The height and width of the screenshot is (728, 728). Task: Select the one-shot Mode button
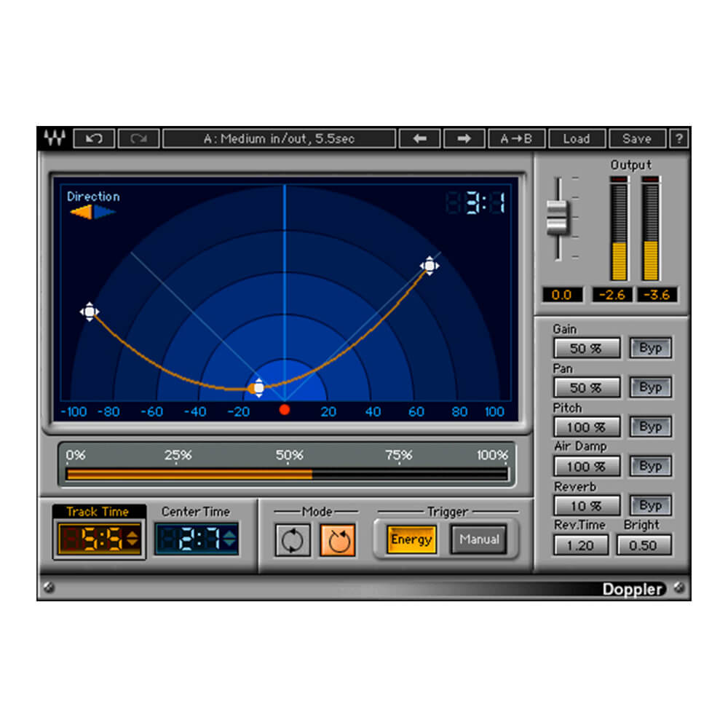(338, 540)
